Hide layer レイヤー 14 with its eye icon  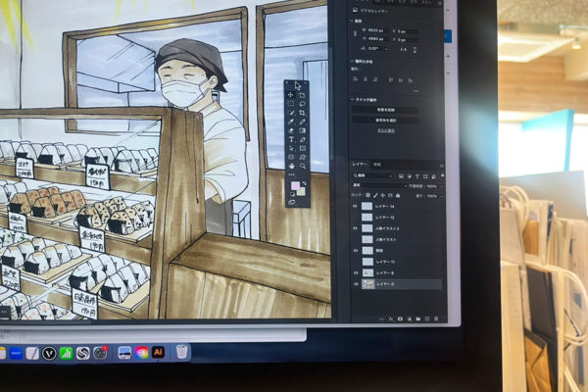tap(355, 207)
